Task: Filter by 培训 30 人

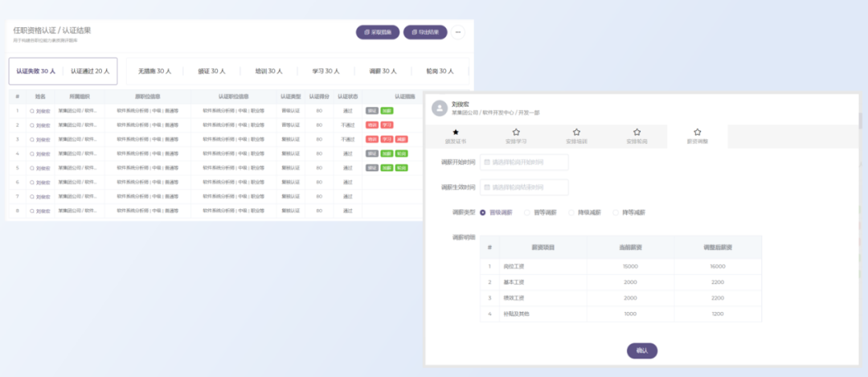Action: point(268,72)
